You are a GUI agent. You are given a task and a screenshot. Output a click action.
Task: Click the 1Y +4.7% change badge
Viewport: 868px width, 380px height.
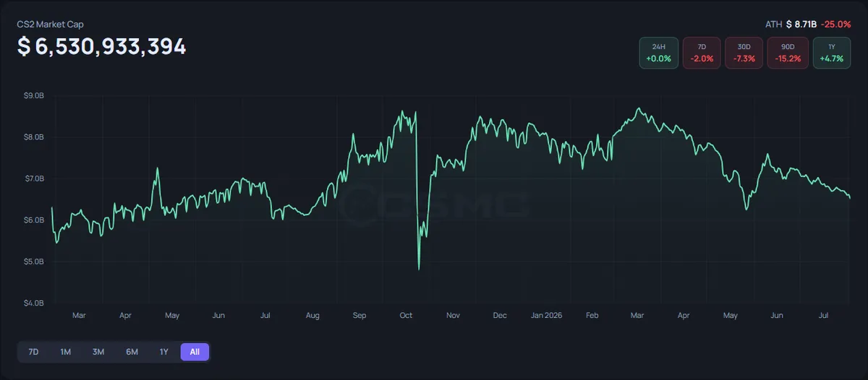(x=830, y=53)
